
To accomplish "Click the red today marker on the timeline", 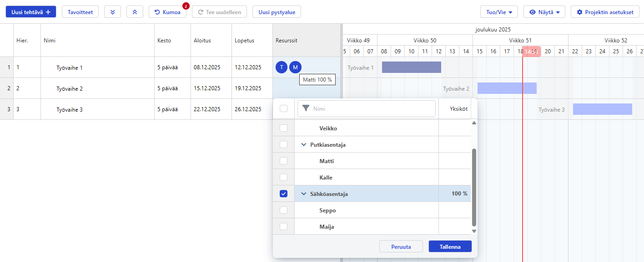I will pos(531,51).
